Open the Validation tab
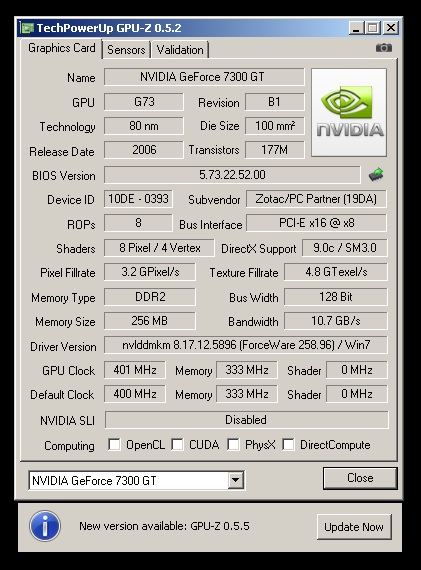 pos(180,50)
